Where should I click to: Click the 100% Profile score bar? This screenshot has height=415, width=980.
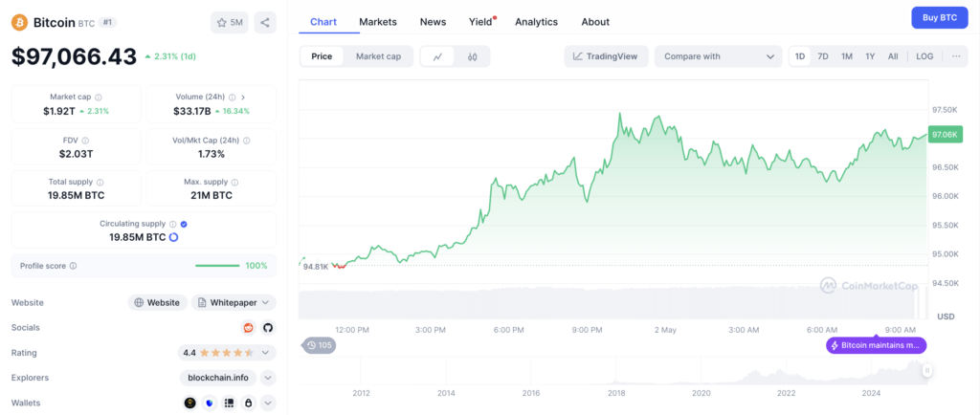tap(217, 266)
